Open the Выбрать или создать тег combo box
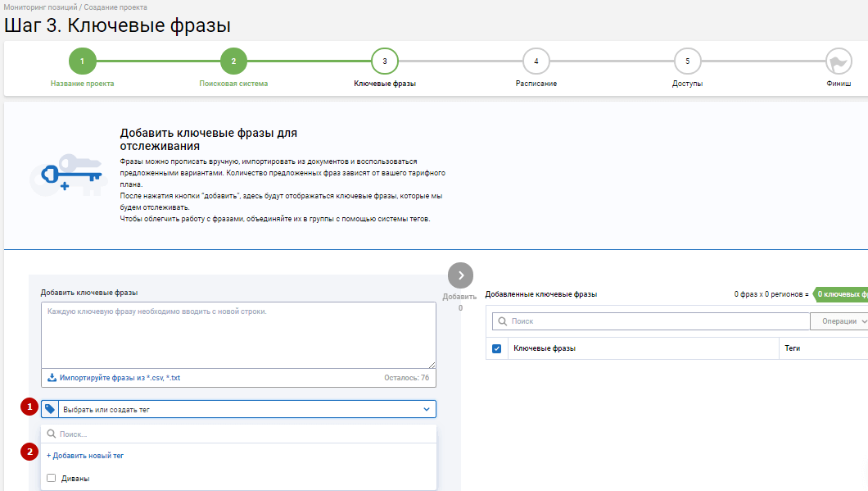 (237, 409)
